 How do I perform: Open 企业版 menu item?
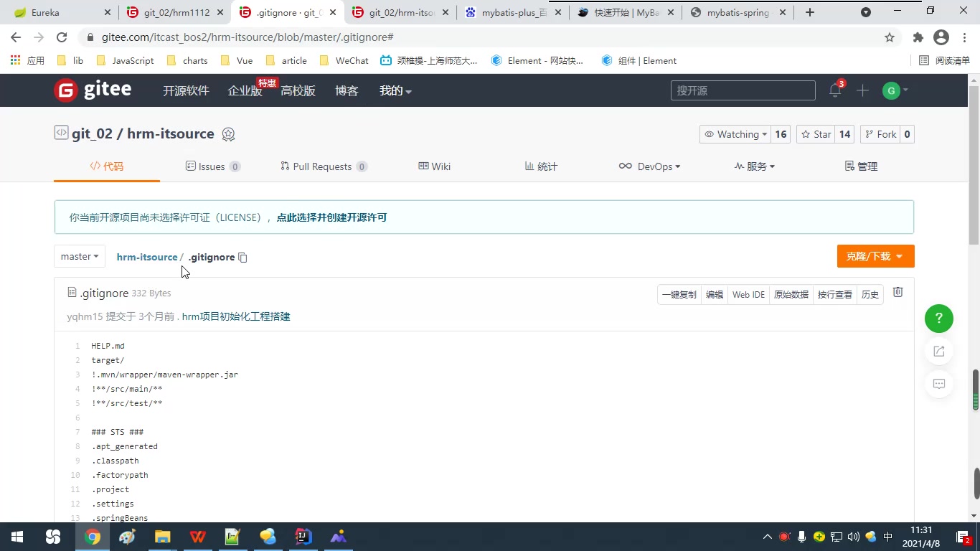point(245,91)
